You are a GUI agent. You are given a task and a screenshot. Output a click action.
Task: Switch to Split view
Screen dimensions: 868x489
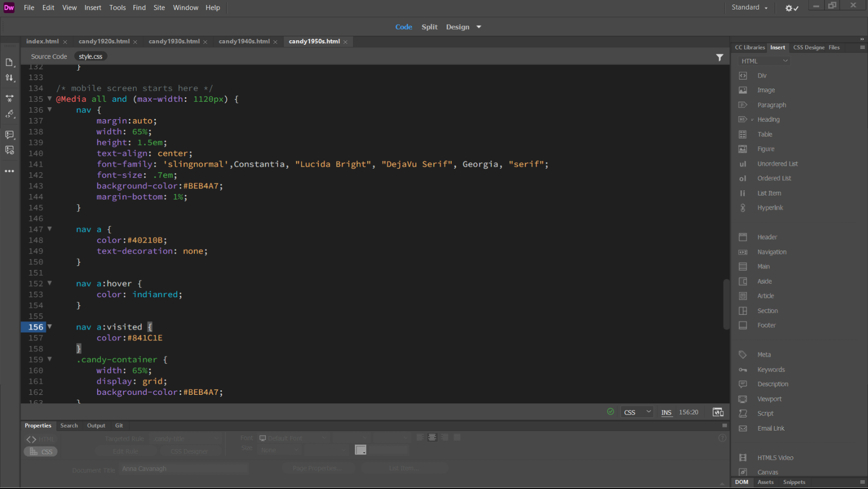click(429, 27)
